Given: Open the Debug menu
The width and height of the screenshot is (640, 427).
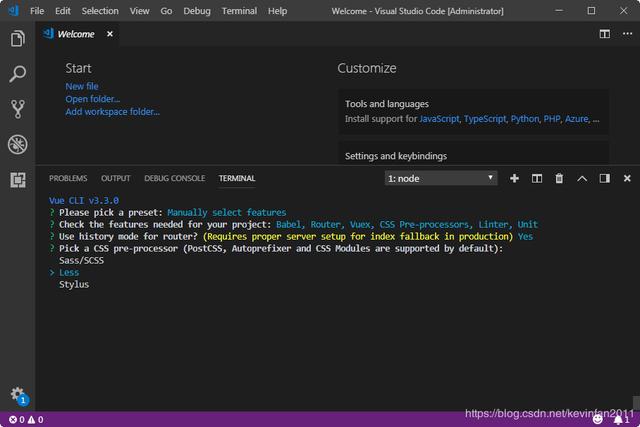Looking at the screenshot, I should 197,11.
